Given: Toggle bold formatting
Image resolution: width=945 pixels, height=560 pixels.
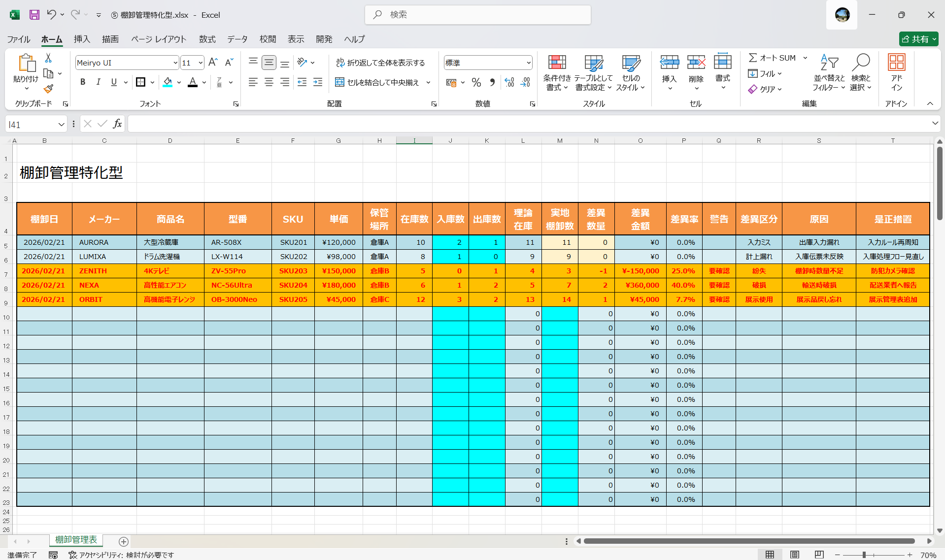Looking at the screenshot, I should [83, 82].
